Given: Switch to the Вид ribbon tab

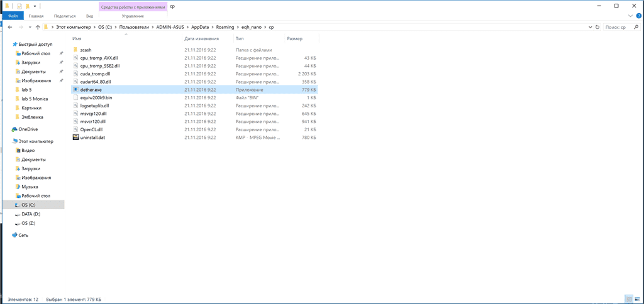Looking at the screenshot, I should pos(89,16).
